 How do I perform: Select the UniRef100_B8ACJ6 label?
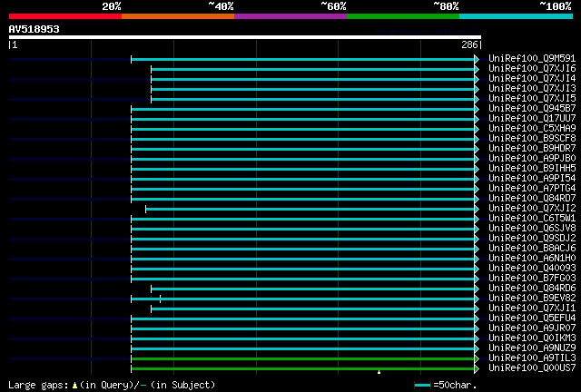[532, 249]
